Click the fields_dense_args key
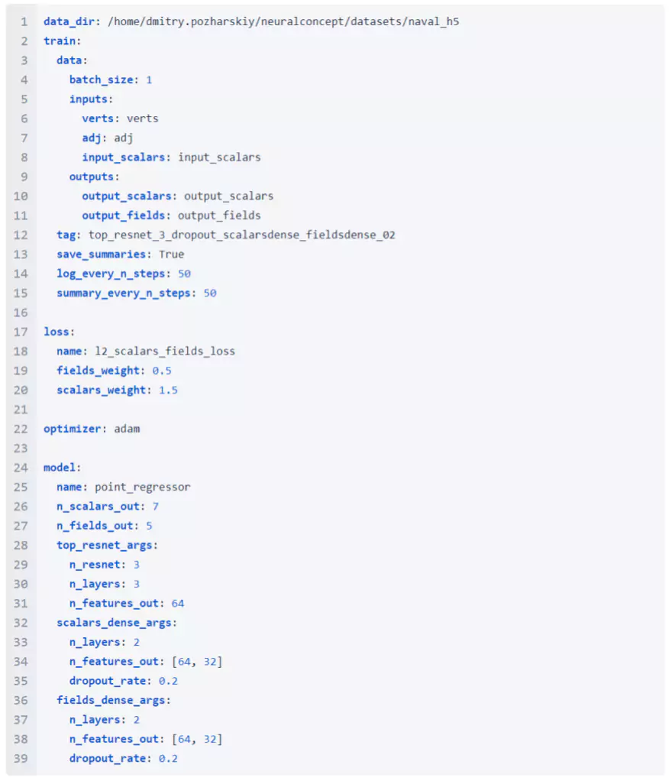 coord(111,701)
